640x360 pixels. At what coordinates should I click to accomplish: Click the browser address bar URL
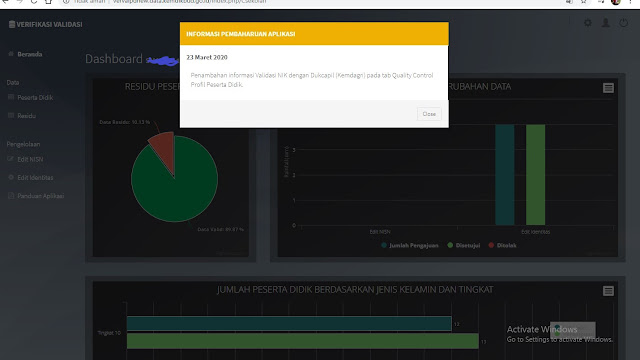(x=189, y=2)
